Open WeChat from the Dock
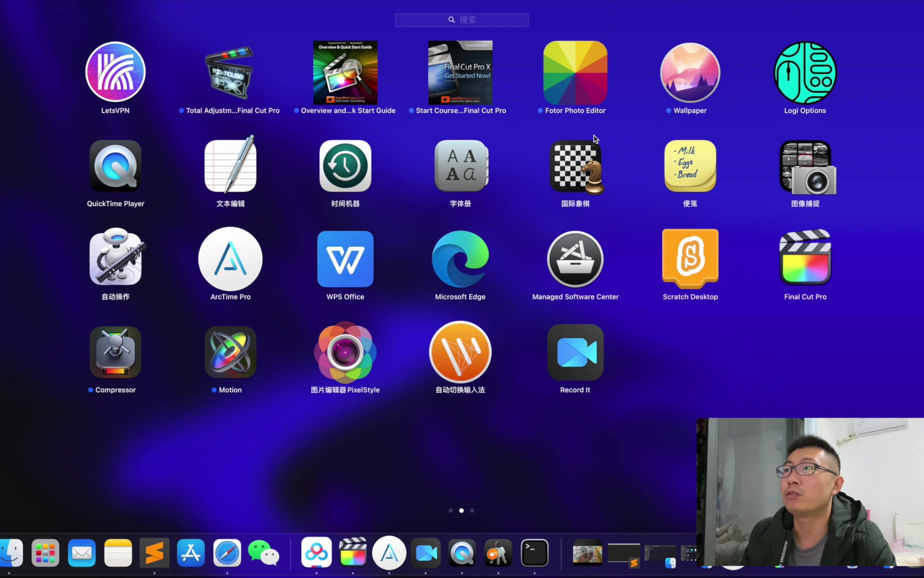The height and width of the screenshot is (578, 924). point(264,553)
